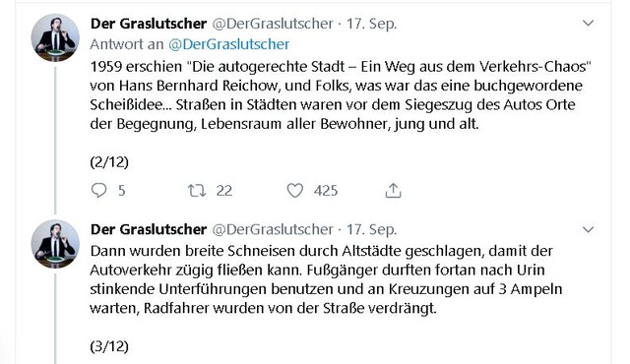Viewport: 630px width, 364px height.
Task: Open the second tweet's profile avatar
Action: [55, 244]
